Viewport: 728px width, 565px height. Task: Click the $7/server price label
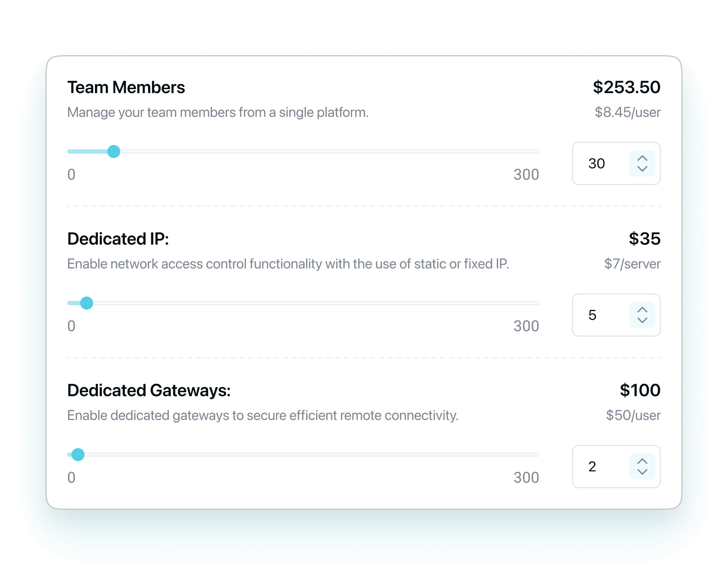click(632, 264)
